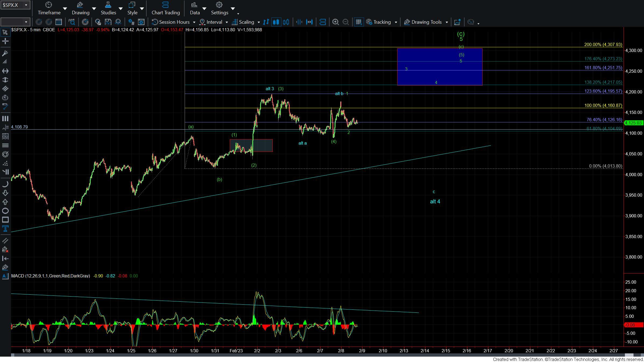
Task: Click remove drawing objects icon with red X
Action: tap(5, 250)
